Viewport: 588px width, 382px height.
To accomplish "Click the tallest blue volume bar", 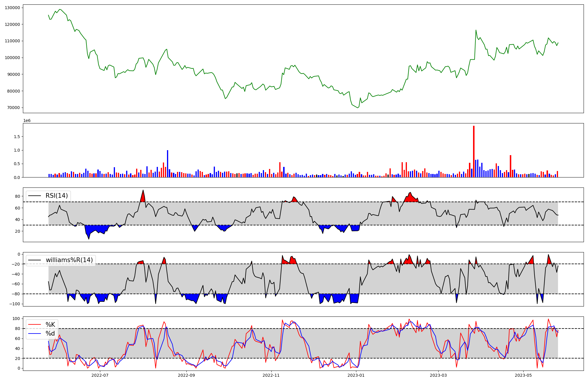I will point(168,164).
